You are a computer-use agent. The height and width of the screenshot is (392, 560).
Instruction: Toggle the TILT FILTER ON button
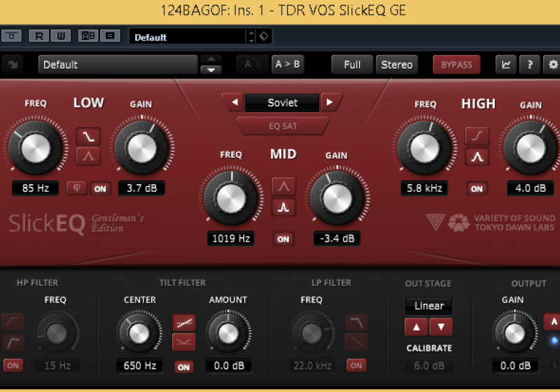pyautogui.click(x=184, y=367)
